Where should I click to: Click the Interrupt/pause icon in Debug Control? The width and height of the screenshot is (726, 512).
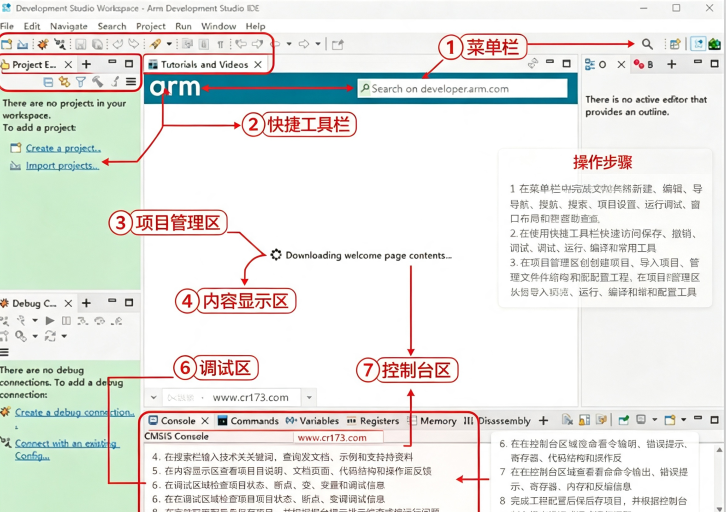66,320
